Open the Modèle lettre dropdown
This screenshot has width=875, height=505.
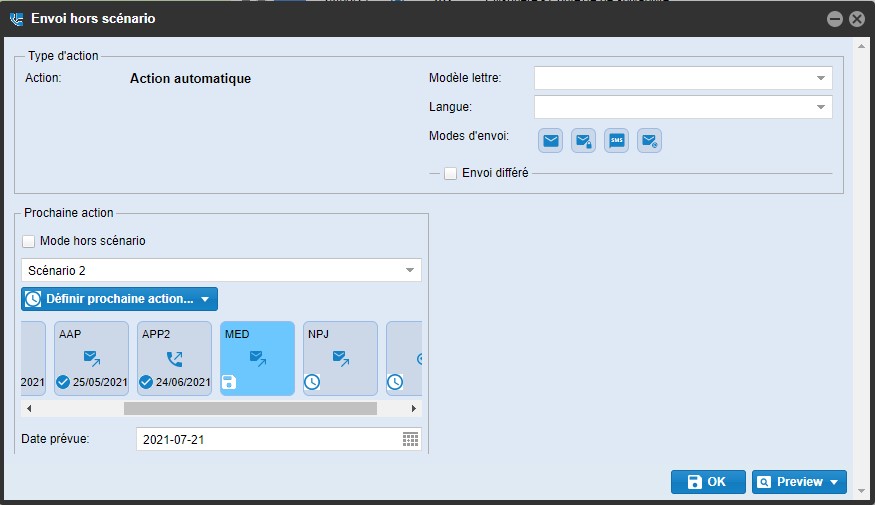tap(683, 78)
